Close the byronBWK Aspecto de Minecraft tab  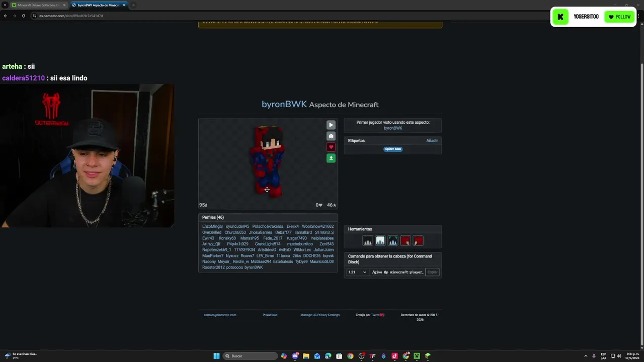tap(124, 5)
